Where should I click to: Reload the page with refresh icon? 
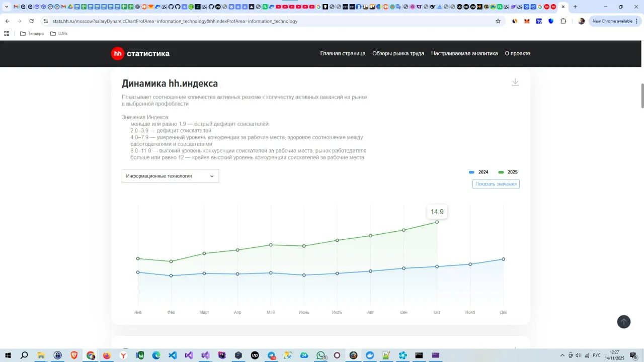(32, 21)
